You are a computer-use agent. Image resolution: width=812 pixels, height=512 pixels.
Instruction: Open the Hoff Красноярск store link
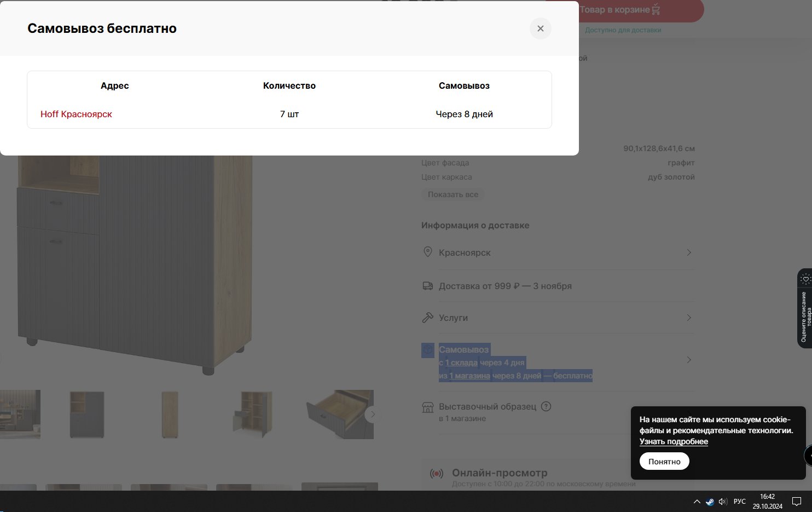click(76, 114)
